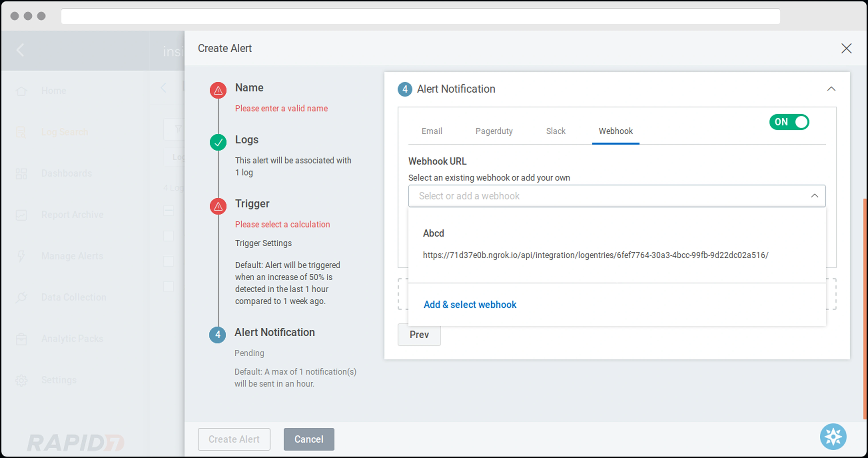This screenshot has height=458, width=868.
Task: Click the blue step 4 Alert Notification circle
Action: pos(218,335)
